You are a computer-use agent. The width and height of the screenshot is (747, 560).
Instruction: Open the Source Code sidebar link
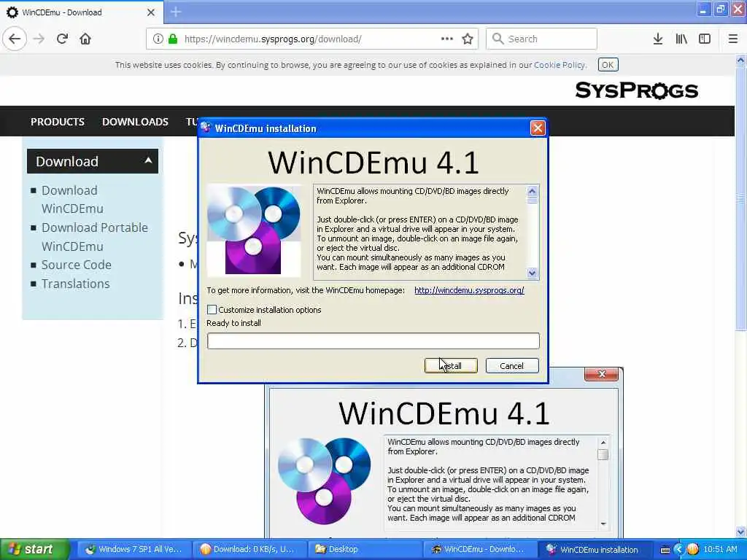click(76, 265)
